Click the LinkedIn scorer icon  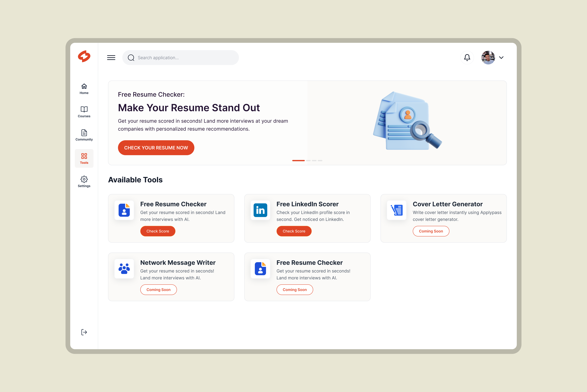[x=260, y=210]
